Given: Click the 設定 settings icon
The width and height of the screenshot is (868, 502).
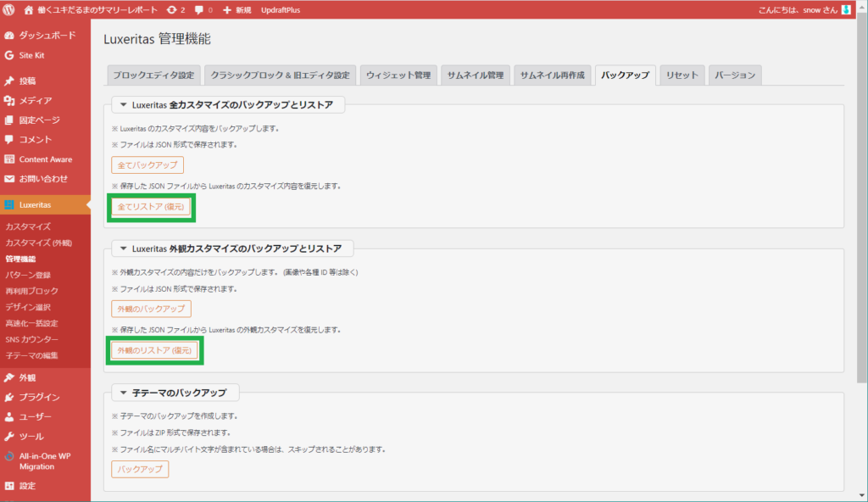Looking at the screenshot, I should pos(8,486).
